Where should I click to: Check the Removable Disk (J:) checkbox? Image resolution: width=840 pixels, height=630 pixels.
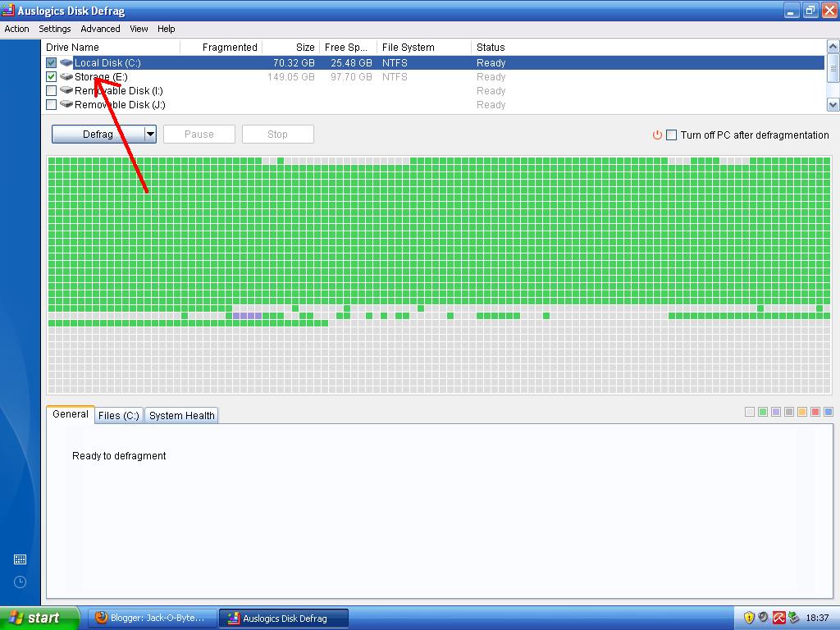pos(52,104)
